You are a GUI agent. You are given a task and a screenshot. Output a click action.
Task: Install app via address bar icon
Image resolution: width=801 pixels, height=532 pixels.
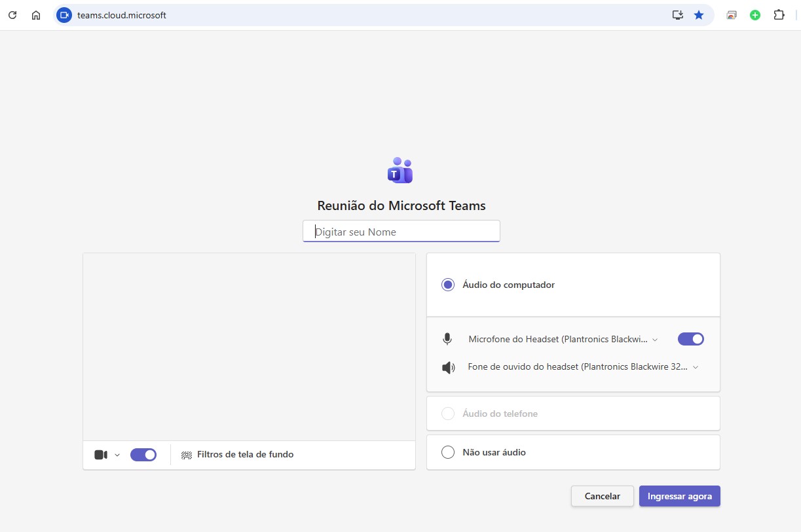click(x=678, y=14)
